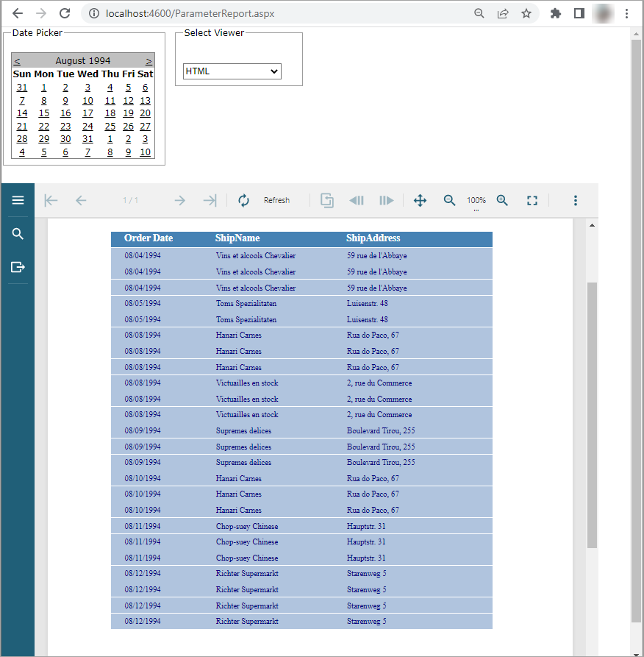644x657 pixels.
Task: Select August 15 in the calendar
Action: [44, 113]
